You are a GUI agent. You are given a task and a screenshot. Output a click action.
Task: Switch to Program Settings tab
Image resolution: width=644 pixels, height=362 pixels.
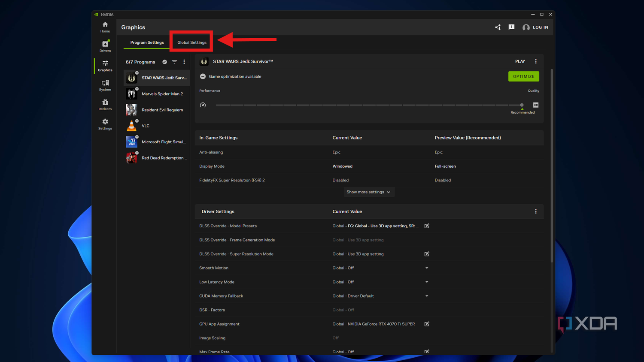tap(147, 42)
